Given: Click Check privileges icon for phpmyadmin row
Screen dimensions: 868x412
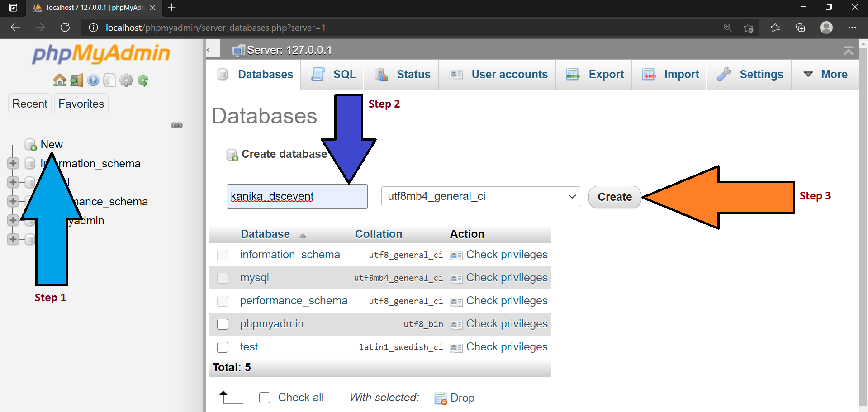Looking at the screenshot, I should click(x=456, y=325).
